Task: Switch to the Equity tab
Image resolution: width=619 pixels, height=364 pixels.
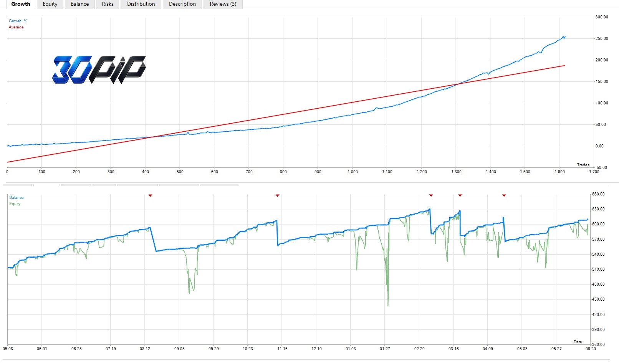Action: pyautogui.click(x=50, y=4)
